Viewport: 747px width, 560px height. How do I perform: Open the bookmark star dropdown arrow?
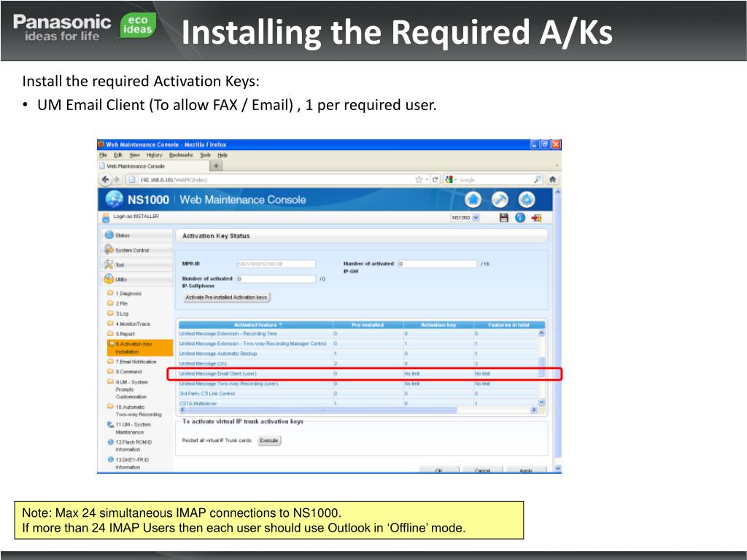pyautogui.click(x=427, y=179)
